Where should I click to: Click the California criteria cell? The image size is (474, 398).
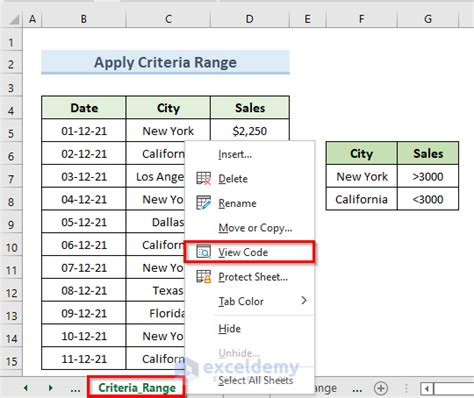tap(362, 199)
